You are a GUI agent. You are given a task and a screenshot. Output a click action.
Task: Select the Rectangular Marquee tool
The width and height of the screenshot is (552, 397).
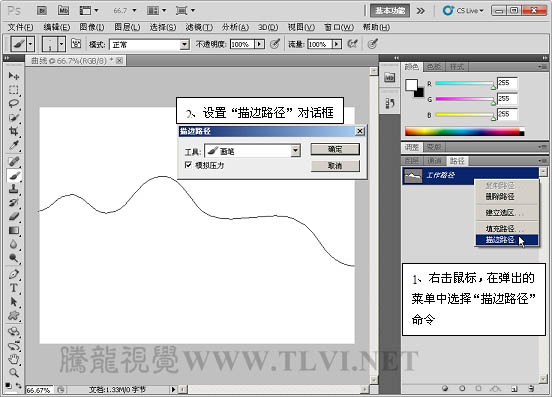pos(14,90)
